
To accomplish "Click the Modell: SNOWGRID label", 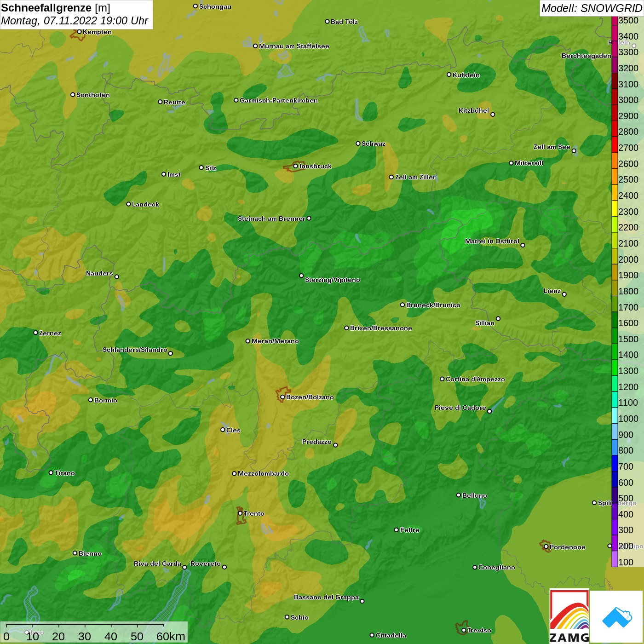I will (x=592, y=8).
